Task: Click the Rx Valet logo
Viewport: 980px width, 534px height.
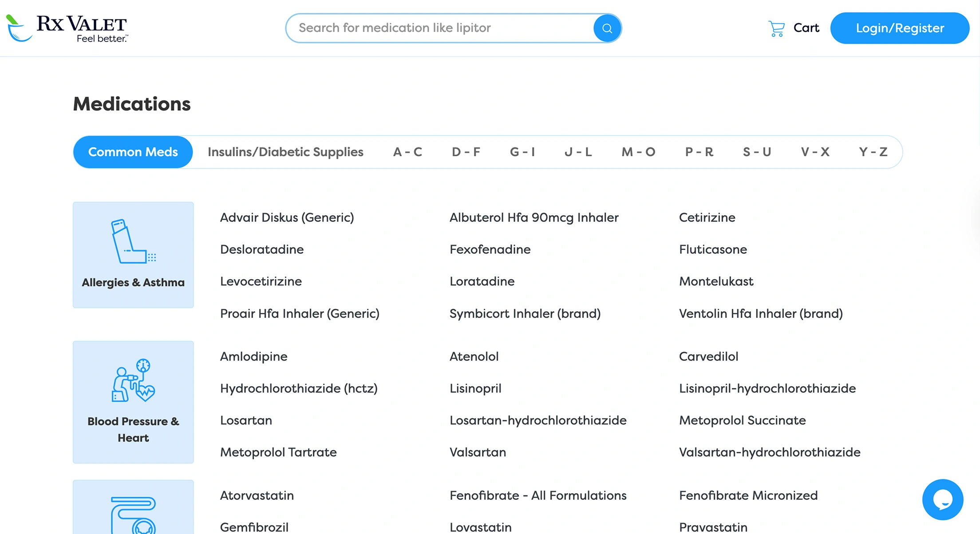Action: (67, 28)
